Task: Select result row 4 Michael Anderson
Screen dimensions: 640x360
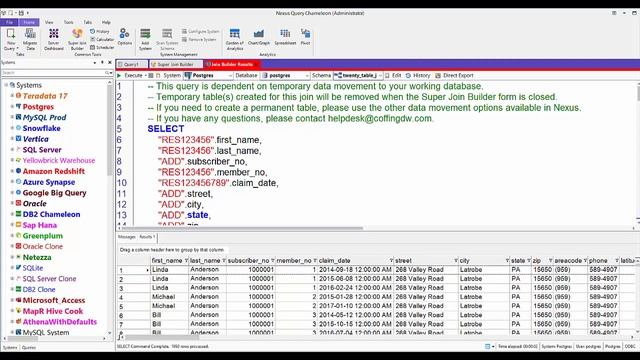Action: click(376, 297)
